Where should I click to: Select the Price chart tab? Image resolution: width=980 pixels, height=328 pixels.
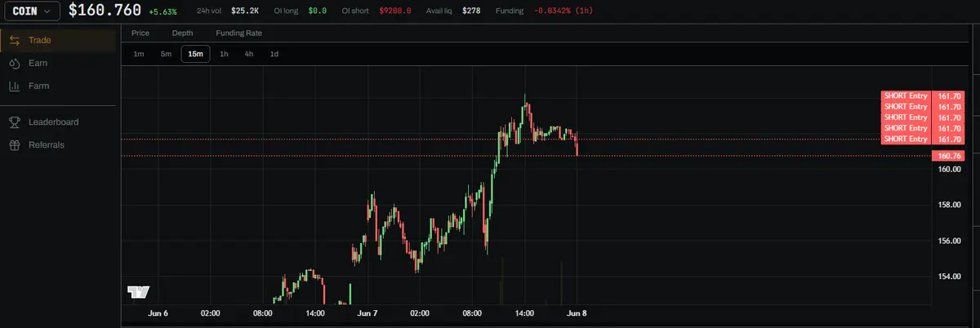coord(140,33)
